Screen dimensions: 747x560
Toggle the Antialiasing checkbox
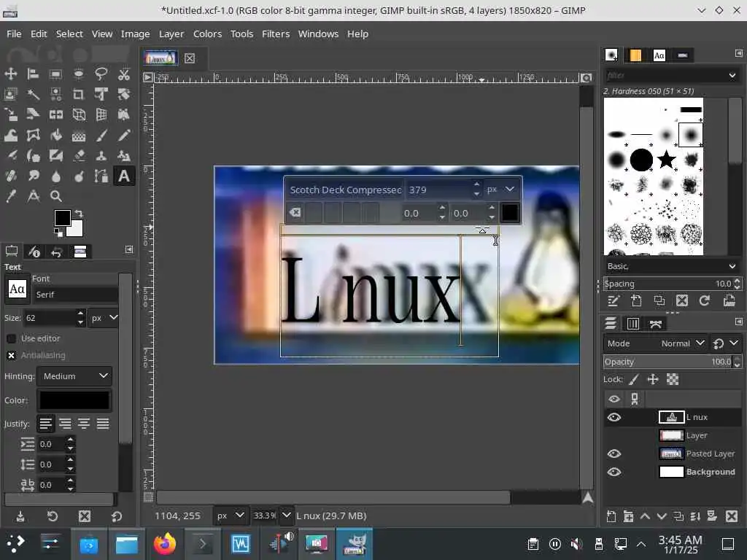pyautogui.click(x=12, y=355)
